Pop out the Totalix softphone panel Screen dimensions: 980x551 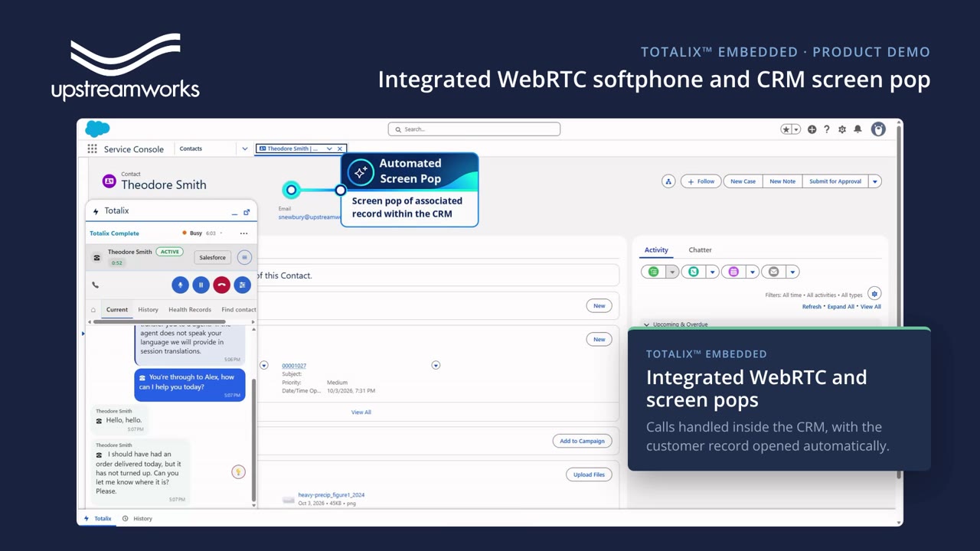click(x=247, y=212)
